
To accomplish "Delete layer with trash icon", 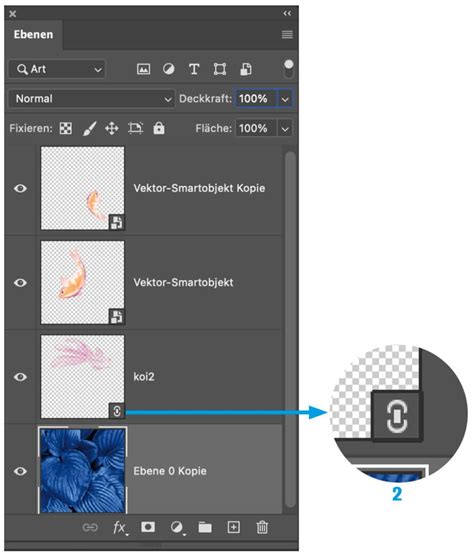I will pos(262,527).
